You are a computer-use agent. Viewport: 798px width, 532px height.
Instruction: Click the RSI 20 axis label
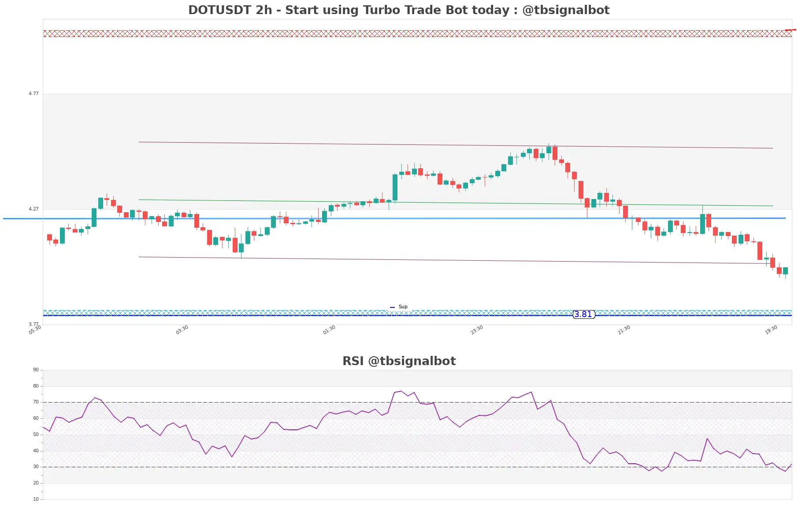pos(36,483)
